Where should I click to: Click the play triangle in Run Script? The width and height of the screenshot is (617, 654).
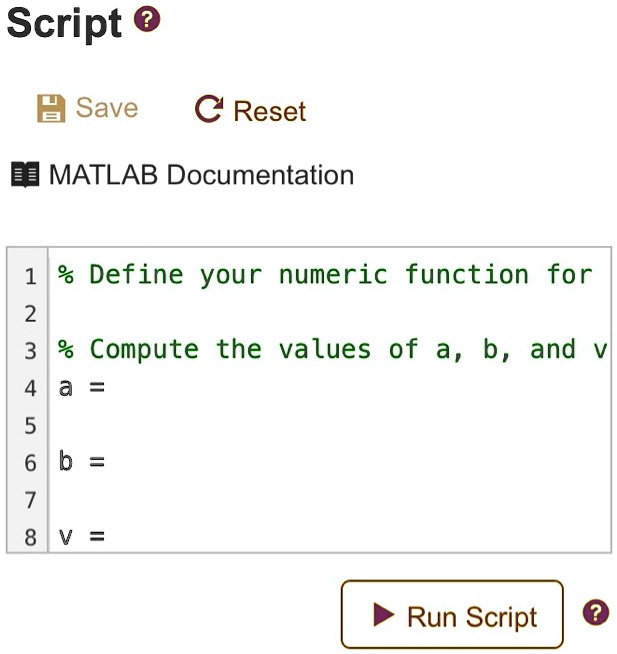pos(383,615)
